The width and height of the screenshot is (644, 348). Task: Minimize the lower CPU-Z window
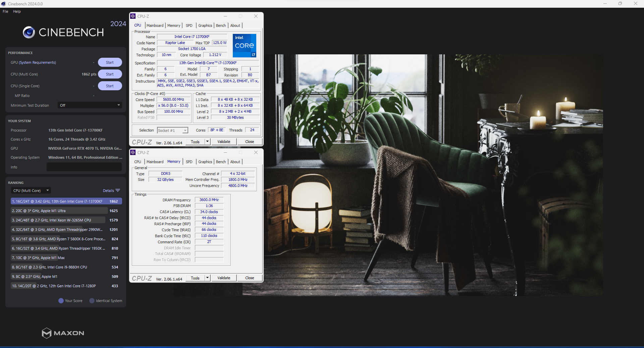coord(225,152)
